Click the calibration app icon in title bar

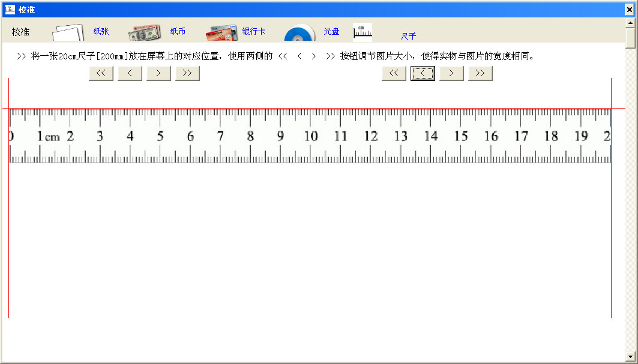pyautogui.click(x=9, y=9)
